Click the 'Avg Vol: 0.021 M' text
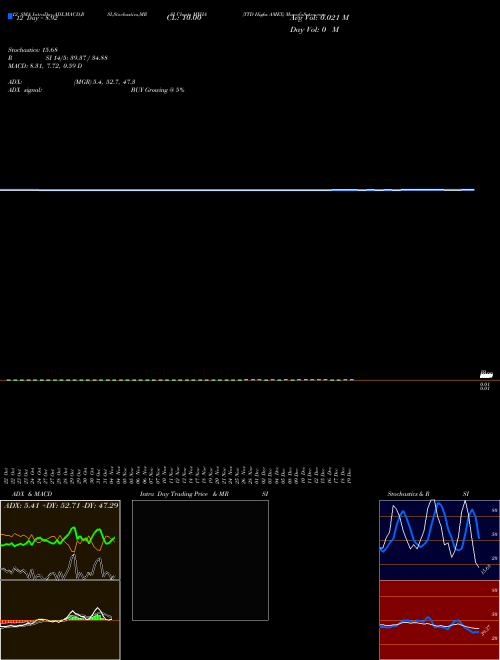This screenshot has width=500, height=660. click(319, 18)
